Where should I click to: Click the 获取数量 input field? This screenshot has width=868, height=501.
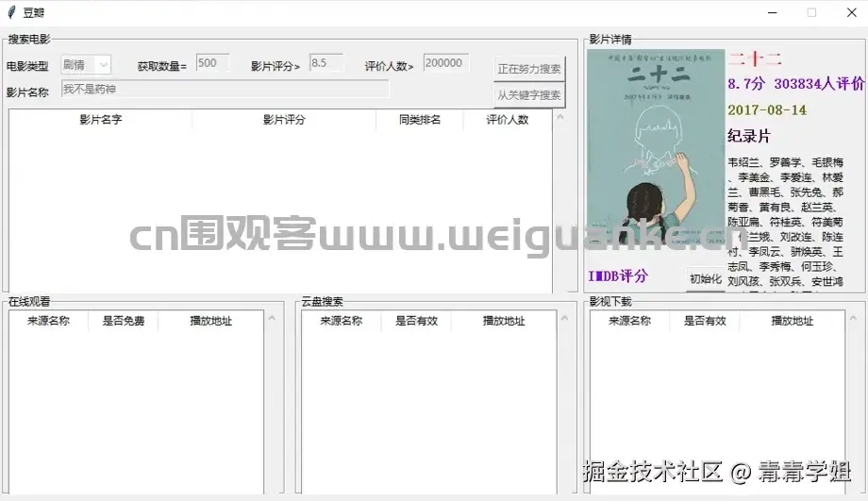click(212, 62)
